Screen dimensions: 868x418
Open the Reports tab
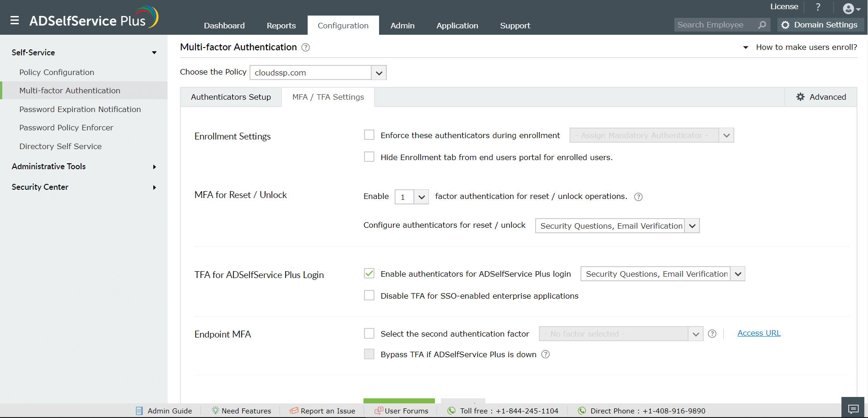[x=281, y=26]
